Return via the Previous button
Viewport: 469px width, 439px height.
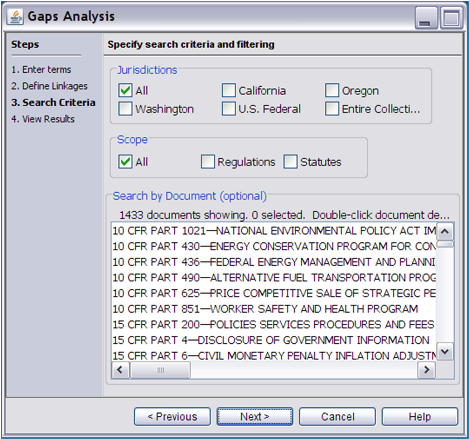tap(172, 417)
